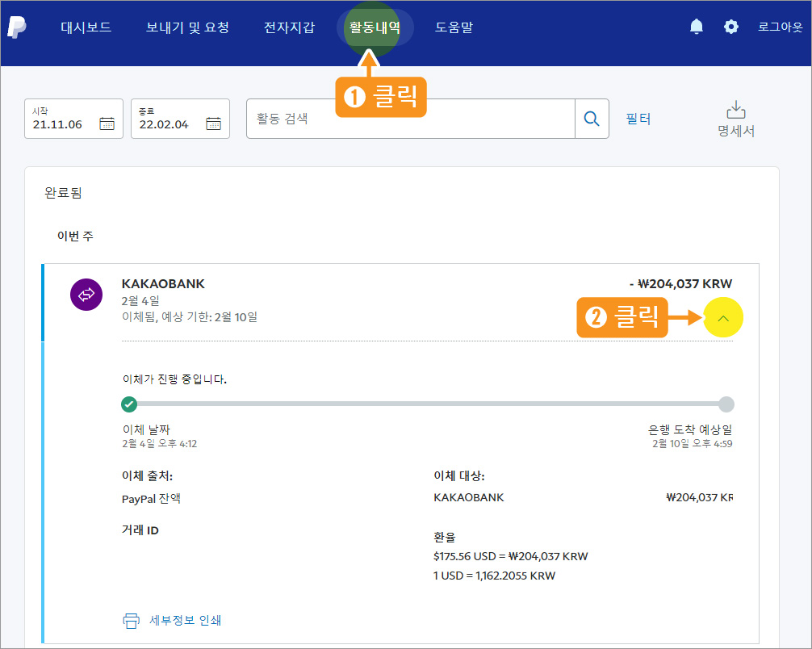Click the 명세서 label
This screenshot has width=812, height=649.
[x=736, y=131]
